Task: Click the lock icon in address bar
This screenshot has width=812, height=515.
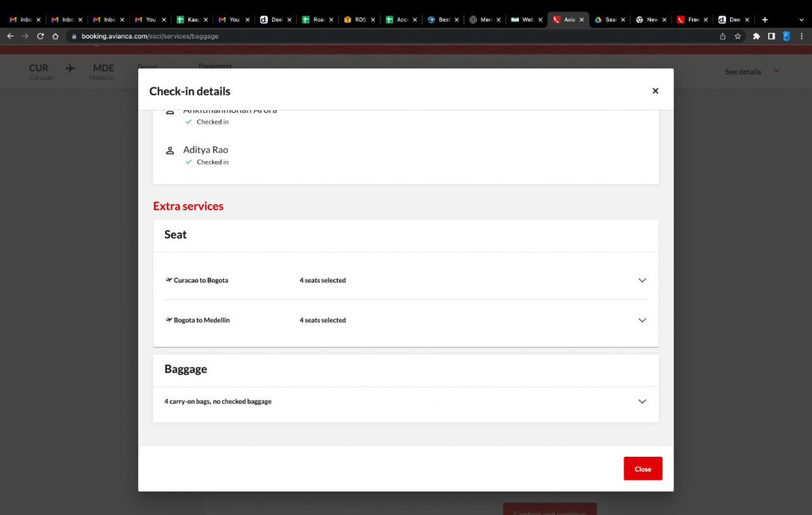Action: 75,36
